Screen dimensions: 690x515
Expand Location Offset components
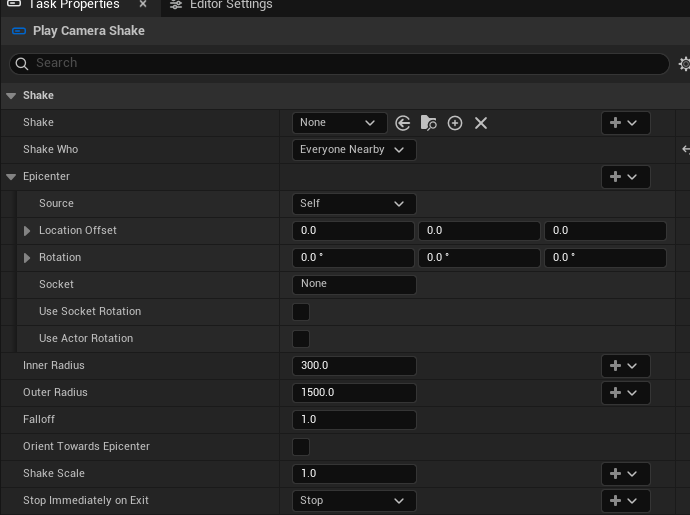tap(27, 231)
